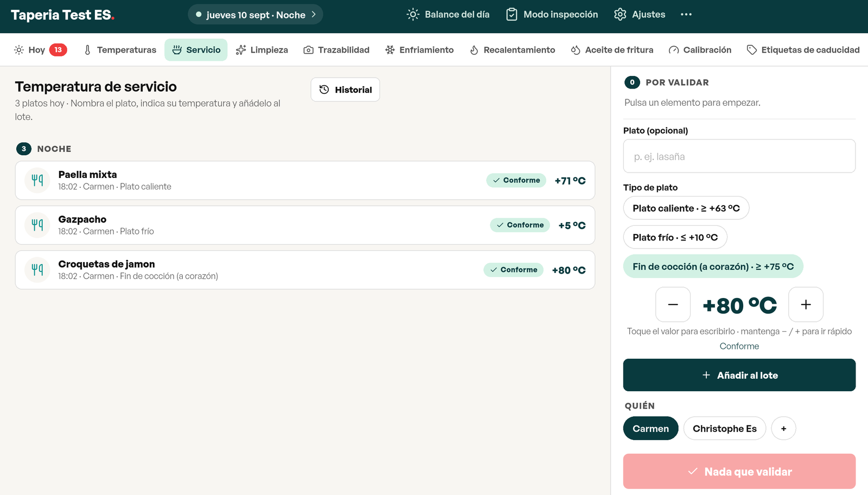868x495 pixels.
Task: Focus the Plato (opcional) input field
Action: (x=739, y=156)
